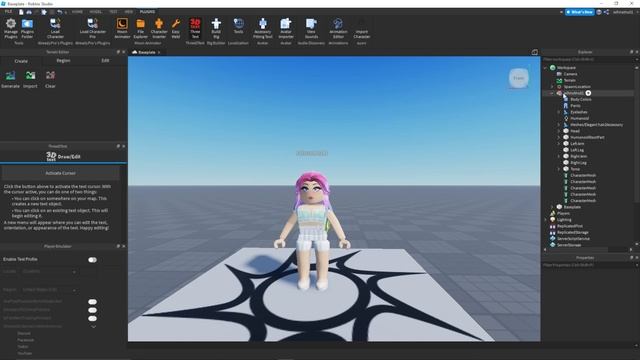This screenshot has height=360, width=640.
Task: Click the Activate Cursor button
Action: [x=60, y=173]
